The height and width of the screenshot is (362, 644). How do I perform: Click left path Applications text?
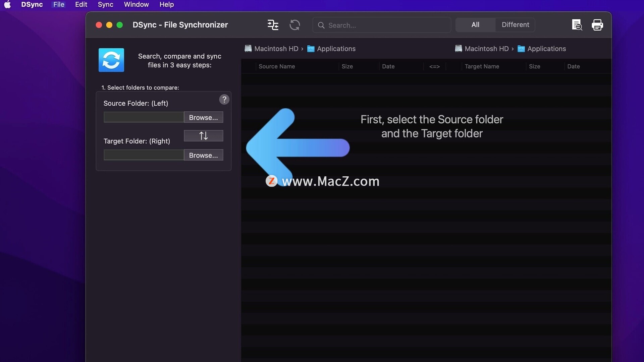click(336, 49)
